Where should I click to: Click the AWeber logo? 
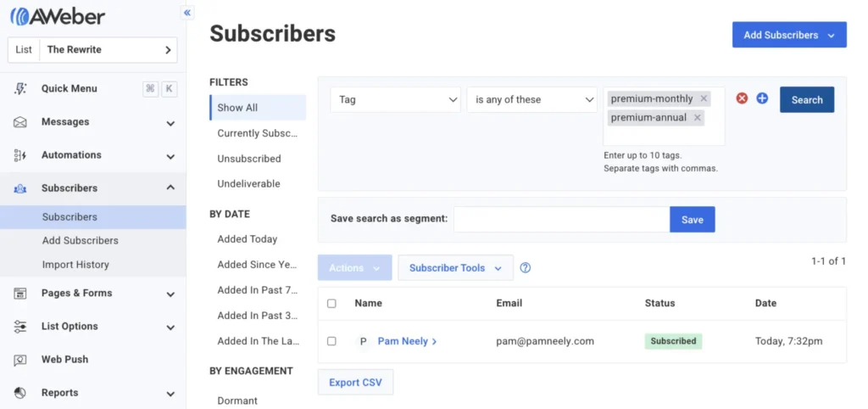tap(58, 17)
